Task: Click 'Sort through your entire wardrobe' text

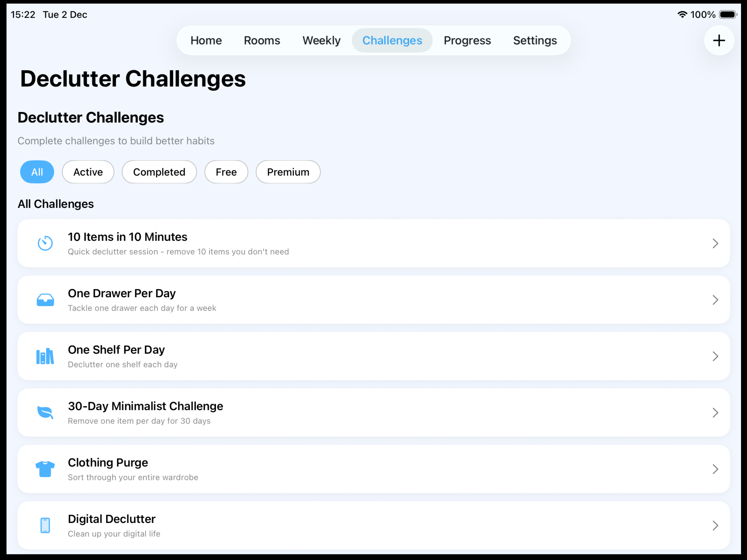Action: click(133, 477)
